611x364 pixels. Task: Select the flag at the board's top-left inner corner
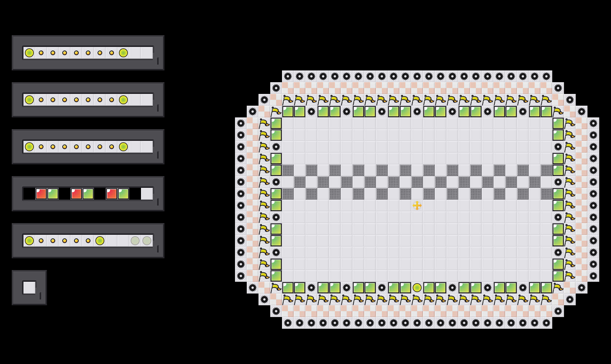coord(276,112)
